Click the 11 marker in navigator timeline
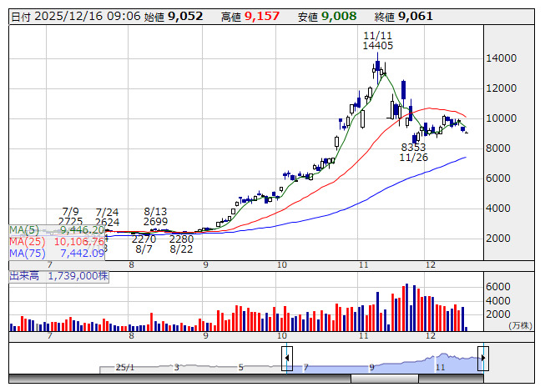This screenshot has height=392, width=545. tap(441, 367)
